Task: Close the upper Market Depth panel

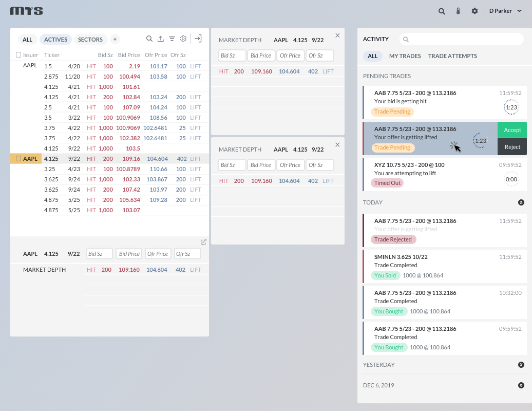Action: pyautogui.click(x=337, y=35)
